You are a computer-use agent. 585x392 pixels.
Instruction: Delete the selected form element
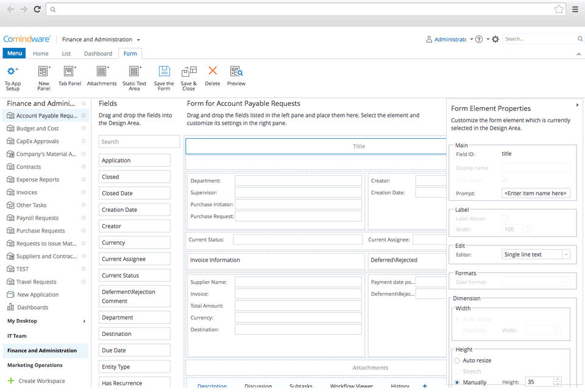[213, 71]
